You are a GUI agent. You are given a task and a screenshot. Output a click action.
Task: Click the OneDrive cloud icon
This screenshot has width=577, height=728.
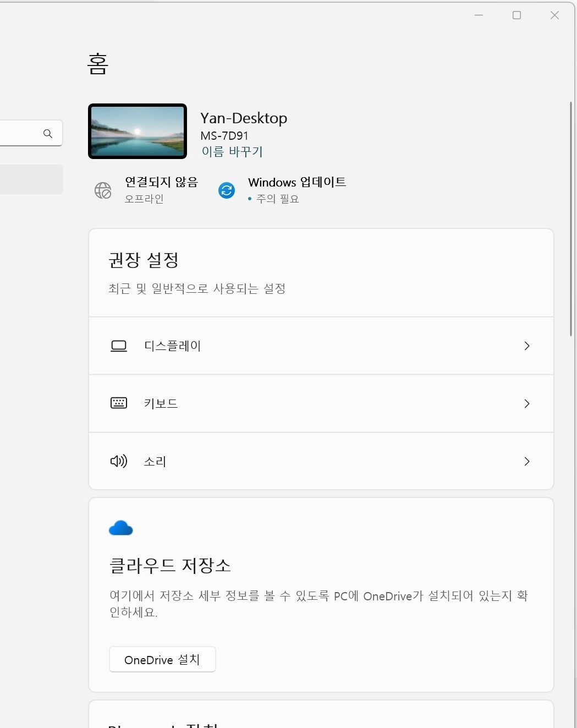click(121, 528)
